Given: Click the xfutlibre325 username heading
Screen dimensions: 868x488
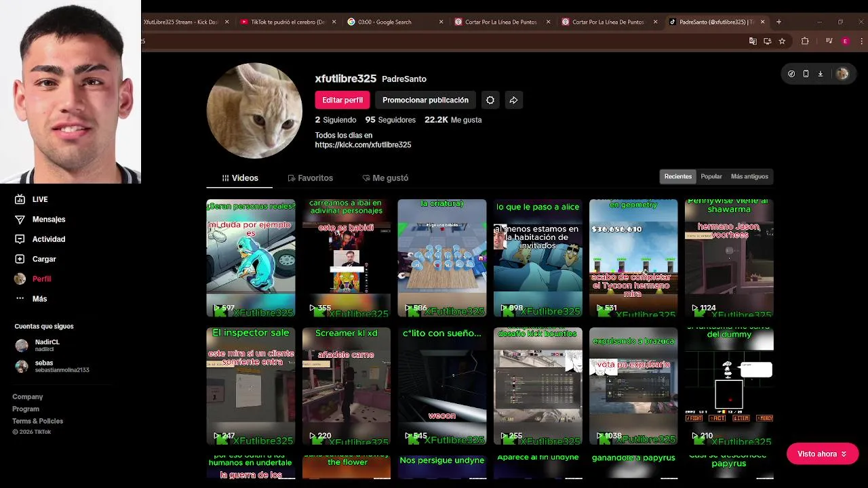Looking at the screenshot, I should (x=345, y=79).
